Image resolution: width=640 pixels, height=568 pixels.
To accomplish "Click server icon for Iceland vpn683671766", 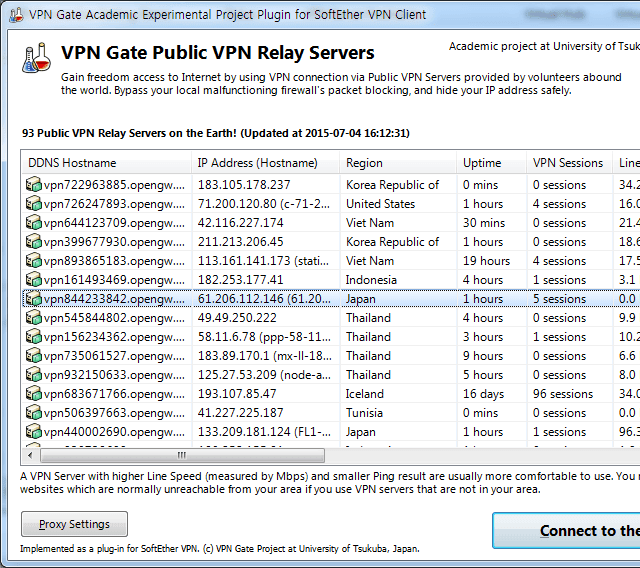I will pos(34,394).
